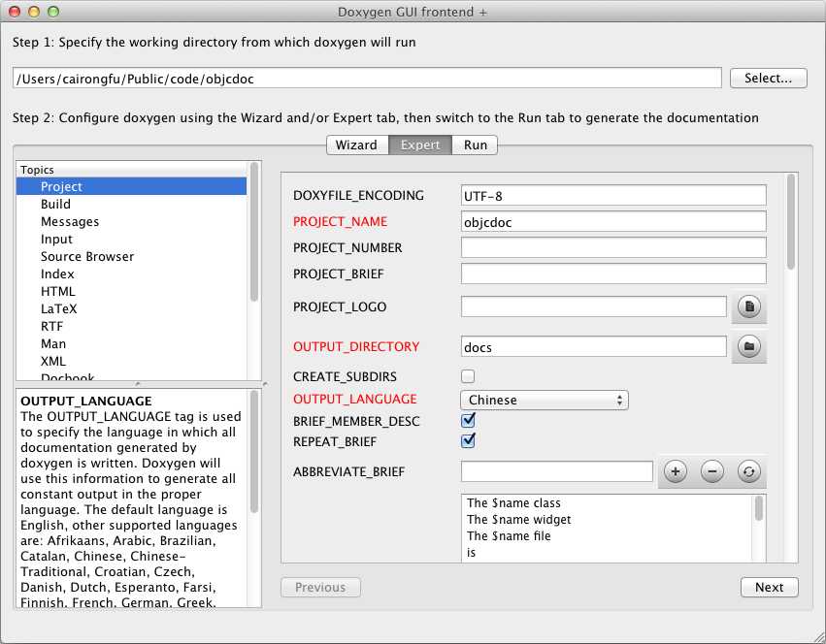
Task: Select the XML topic
Action: point(131,361)
